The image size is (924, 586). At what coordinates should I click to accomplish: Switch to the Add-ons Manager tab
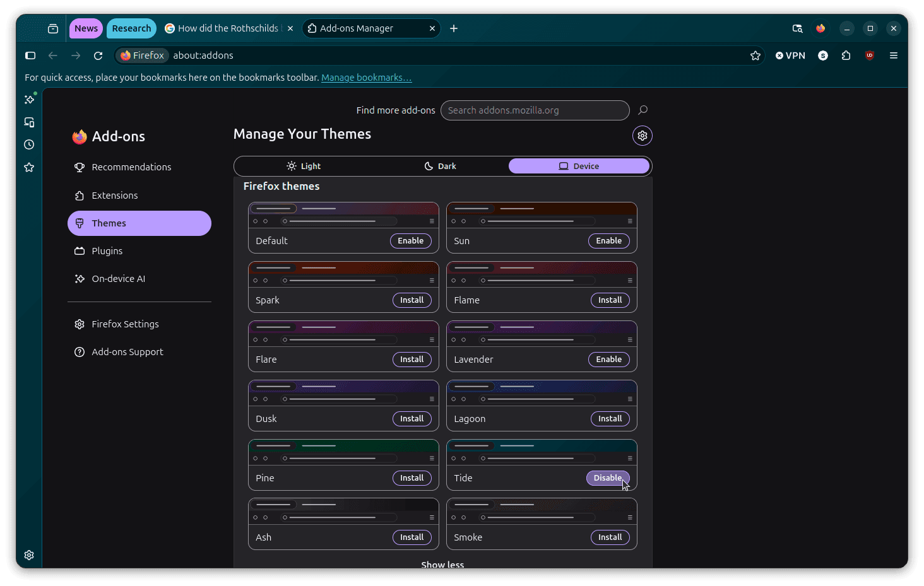tap(371, 28)
